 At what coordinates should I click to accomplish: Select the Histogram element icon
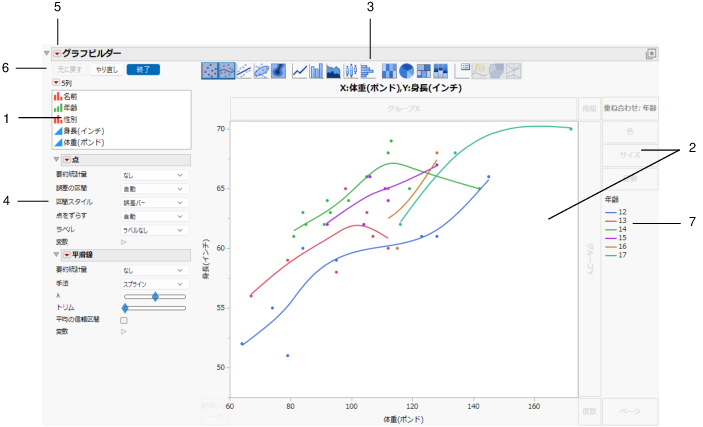click(x=367, y=71)
